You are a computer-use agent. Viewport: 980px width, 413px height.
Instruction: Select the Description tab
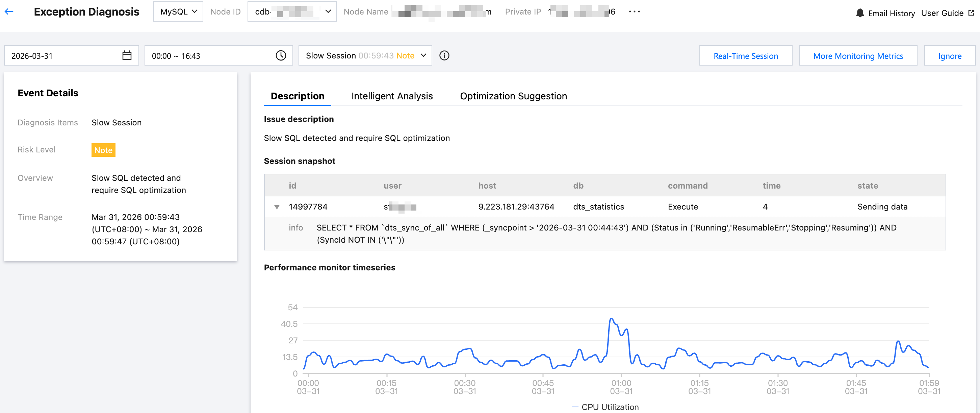(x=297, y=96)
